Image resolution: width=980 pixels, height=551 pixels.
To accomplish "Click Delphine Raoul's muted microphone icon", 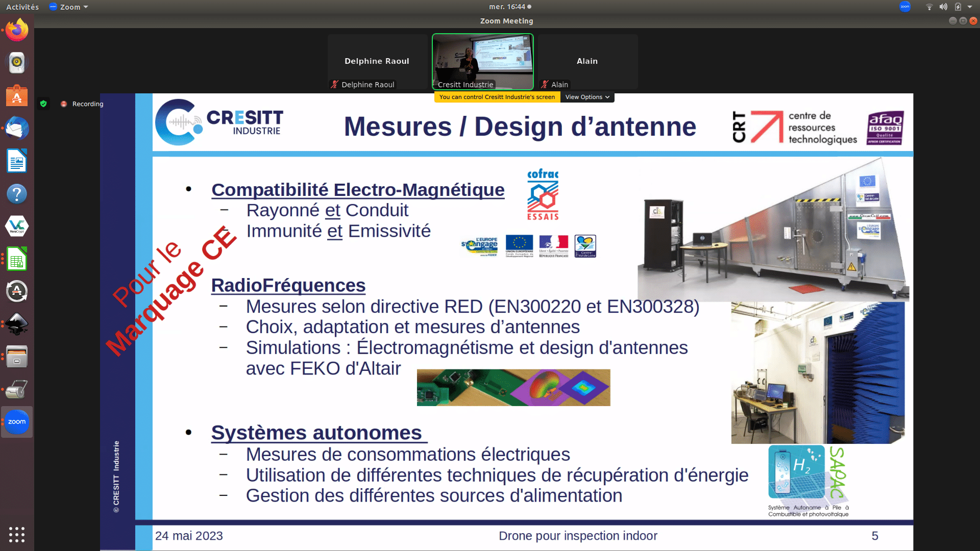I will [x=334, y=85].
